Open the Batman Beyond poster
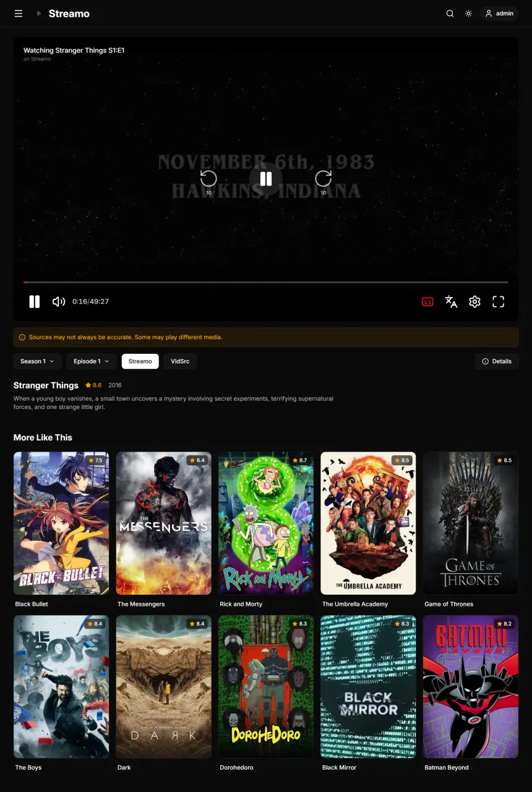 pyautogui.click(x=471, y=686)
